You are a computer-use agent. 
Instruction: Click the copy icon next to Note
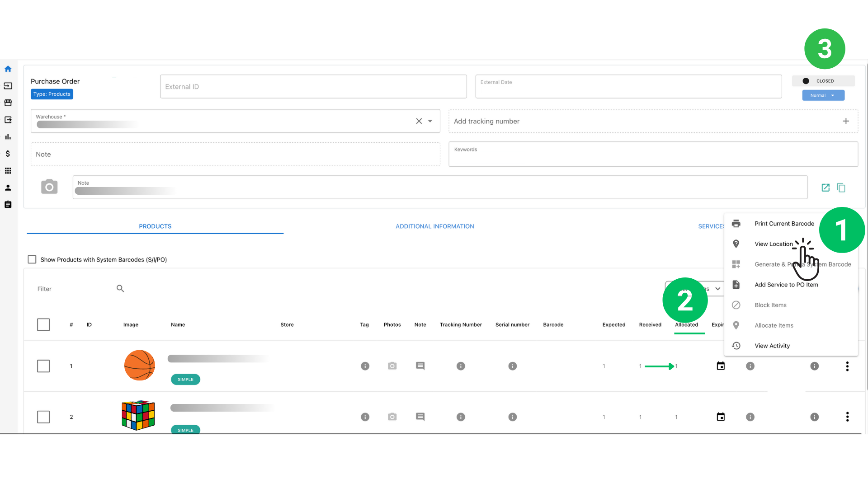841,188
